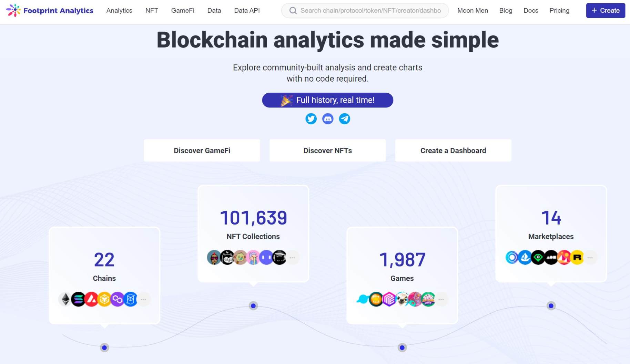Select the Avalanche chain icon
The image size is (630, 364).
click(x=91, y=299)
